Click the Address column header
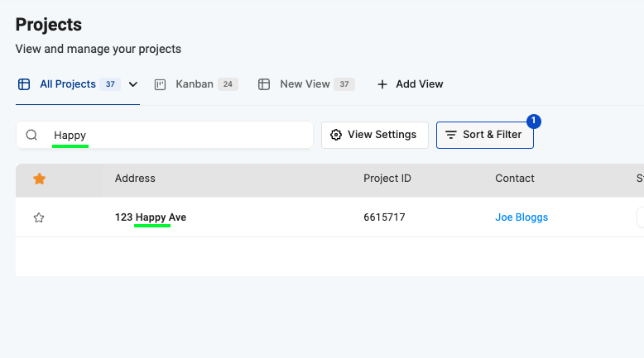Image resolution: width=644 pixels, height=358 pixels. coord(135,178)
